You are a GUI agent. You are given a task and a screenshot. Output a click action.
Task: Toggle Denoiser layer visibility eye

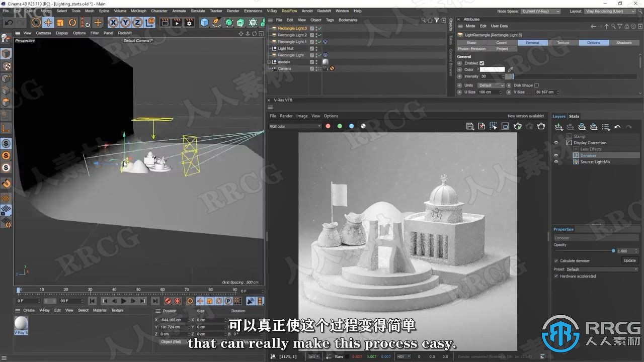[x=556, y=155]
